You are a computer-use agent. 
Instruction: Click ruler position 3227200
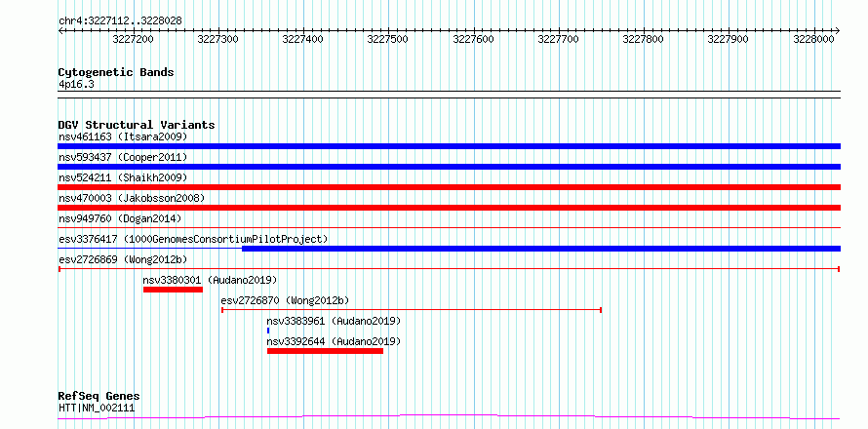133,39
